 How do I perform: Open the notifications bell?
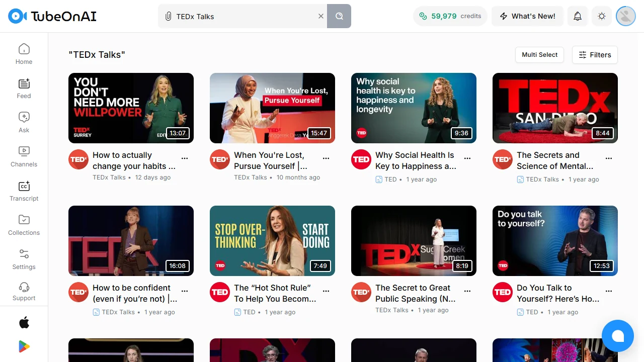pos(578,16)
